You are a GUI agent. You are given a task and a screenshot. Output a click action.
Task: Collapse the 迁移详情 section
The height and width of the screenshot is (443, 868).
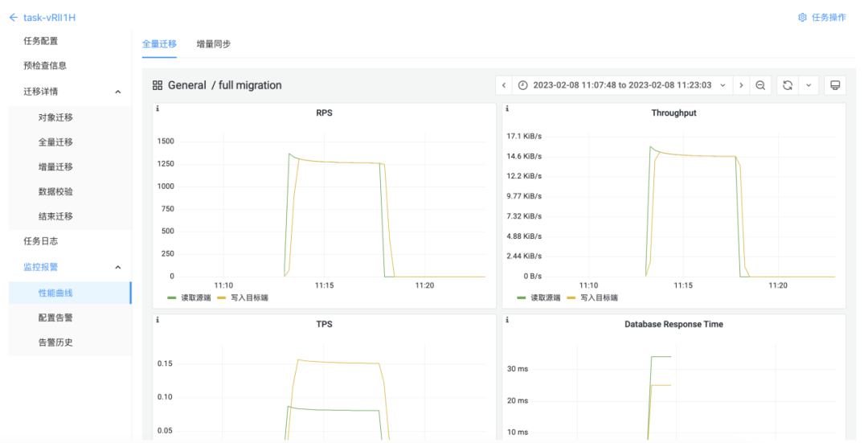point(118,92)
